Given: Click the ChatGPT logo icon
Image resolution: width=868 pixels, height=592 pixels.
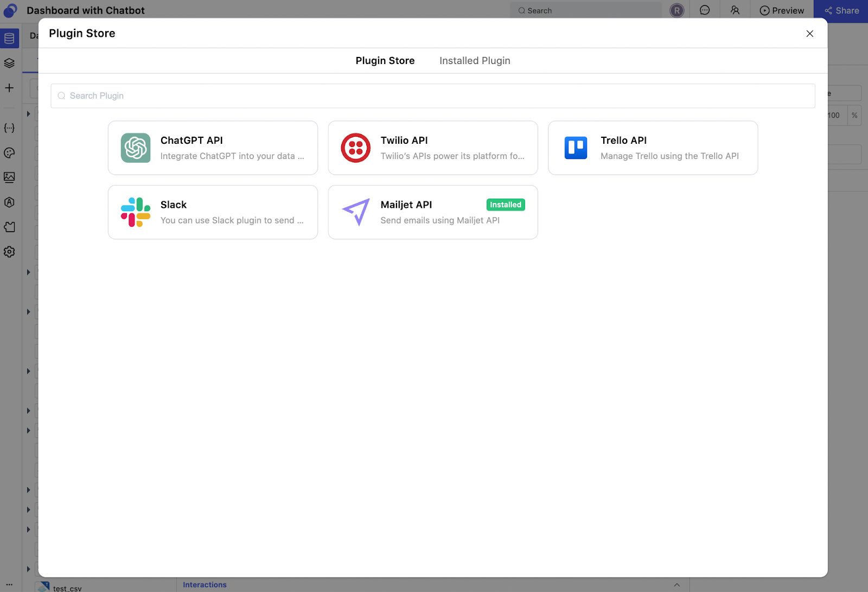Looking at the screenshot, I should click(136, 148).
